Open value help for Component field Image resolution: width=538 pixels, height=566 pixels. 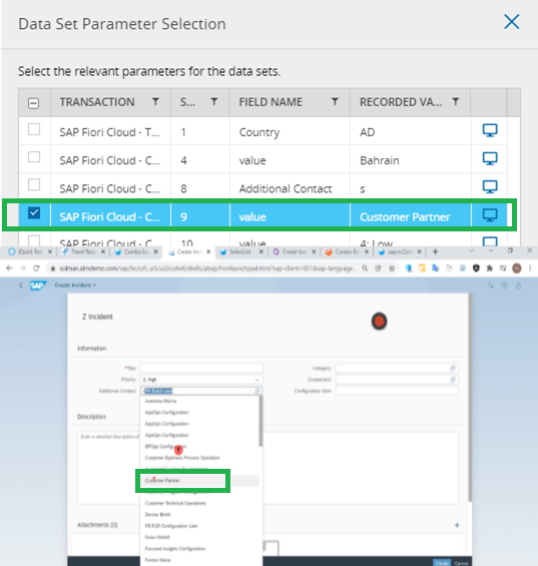tap(453, 380)
